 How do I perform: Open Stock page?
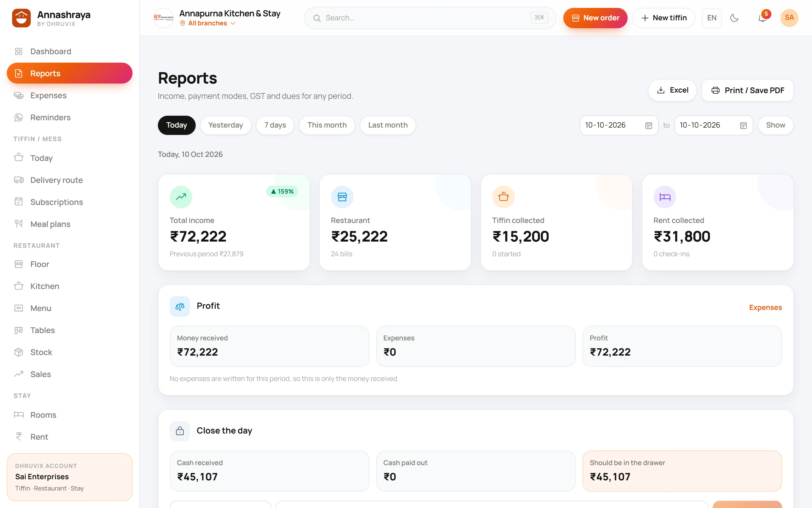tap(69, 352)
